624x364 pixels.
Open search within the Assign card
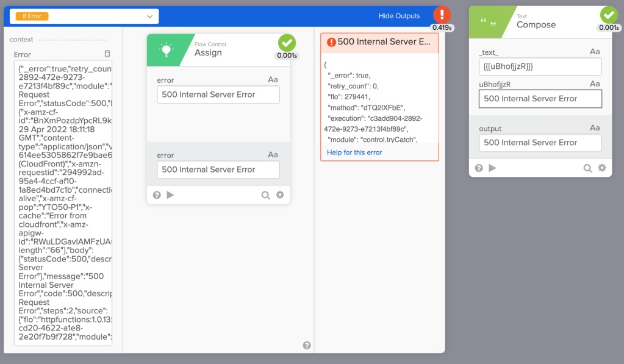[265, 194]
